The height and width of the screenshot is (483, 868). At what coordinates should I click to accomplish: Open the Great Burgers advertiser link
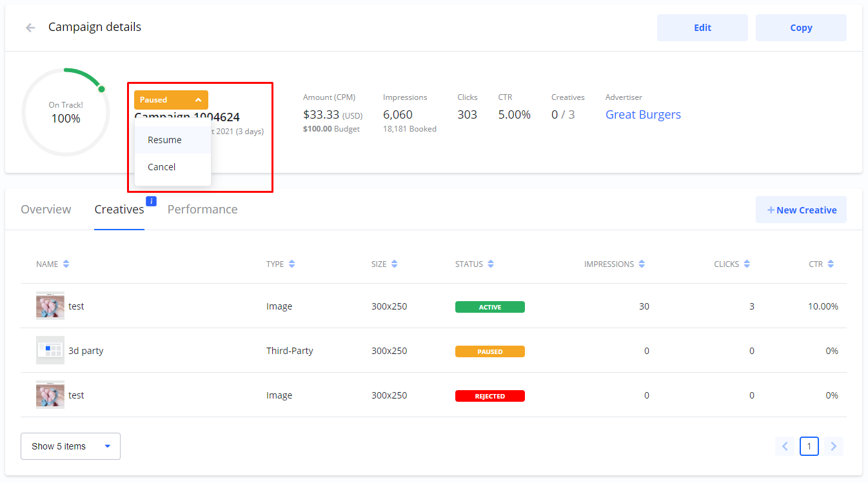coord(643,115)
